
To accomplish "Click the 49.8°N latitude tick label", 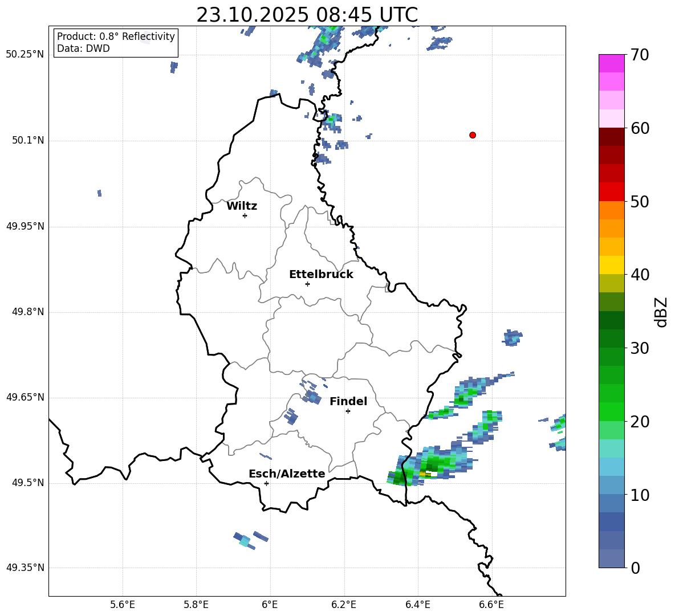I will [25, 312].
